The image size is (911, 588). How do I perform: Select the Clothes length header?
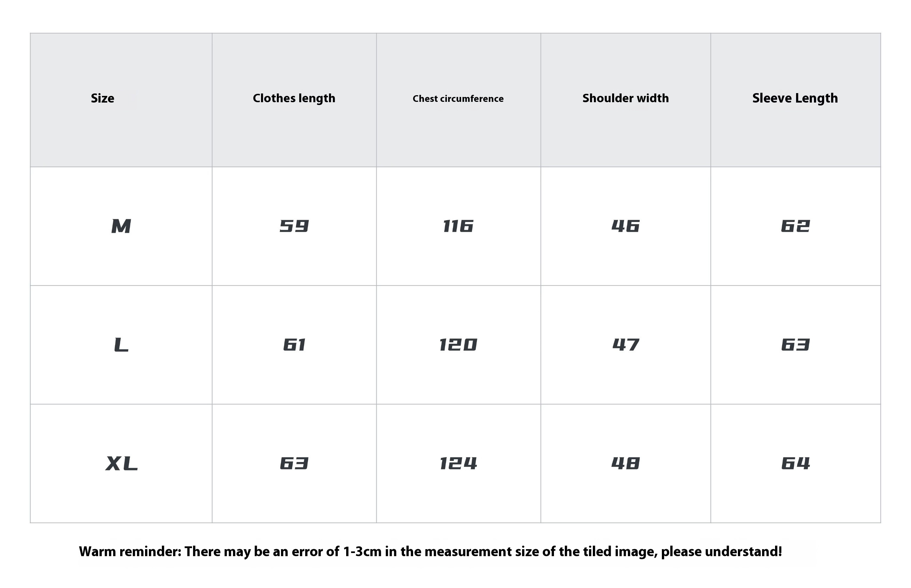(x=294, y=98)
